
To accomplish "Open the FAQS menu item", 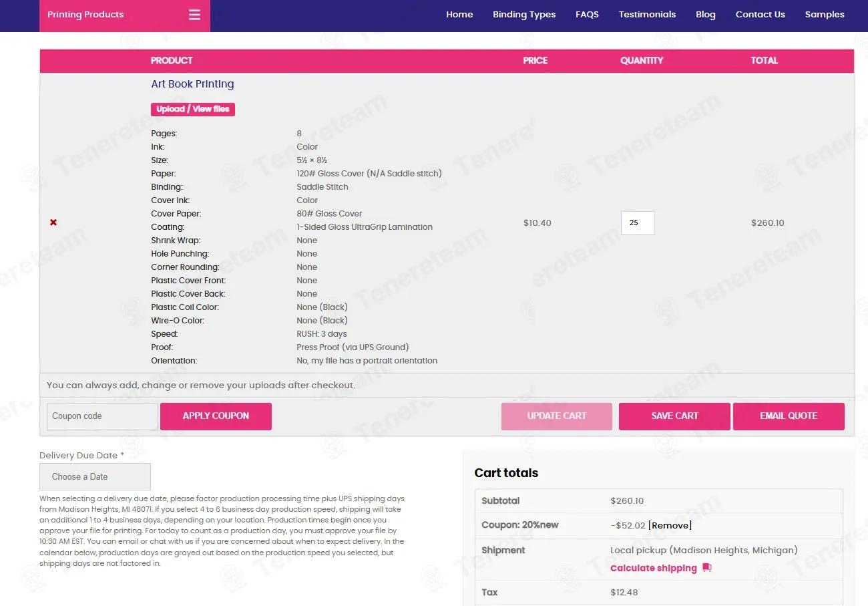I will (x=587, y=15).
